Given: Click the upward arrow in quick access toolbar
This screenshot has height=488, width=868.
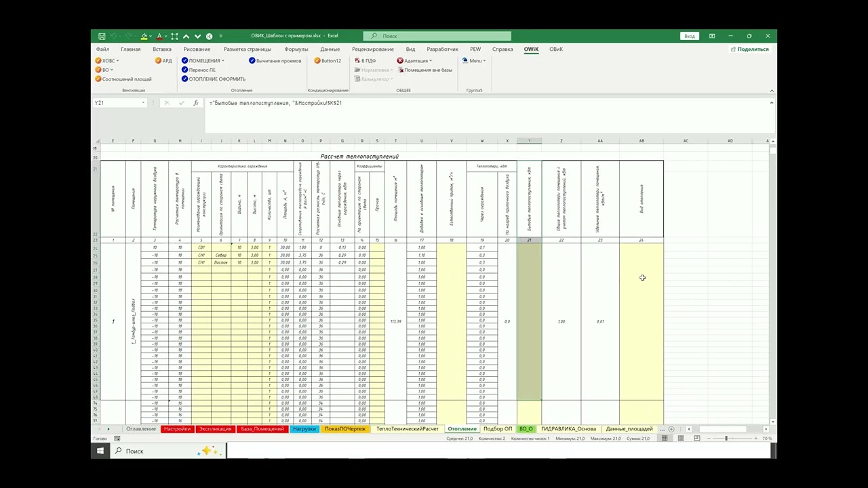Looking at the screenshot, I should [186, 36].
